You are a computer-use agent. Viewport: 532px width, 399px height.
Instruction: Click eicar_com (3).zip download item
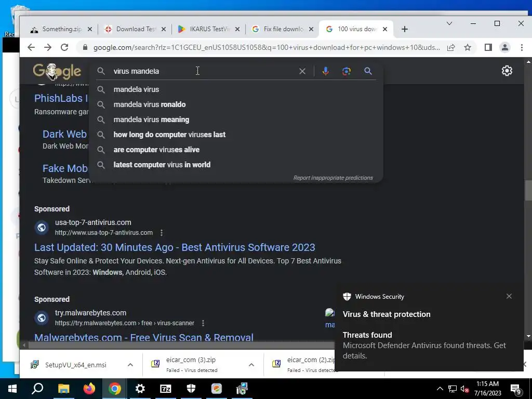(x=192, y=364)
